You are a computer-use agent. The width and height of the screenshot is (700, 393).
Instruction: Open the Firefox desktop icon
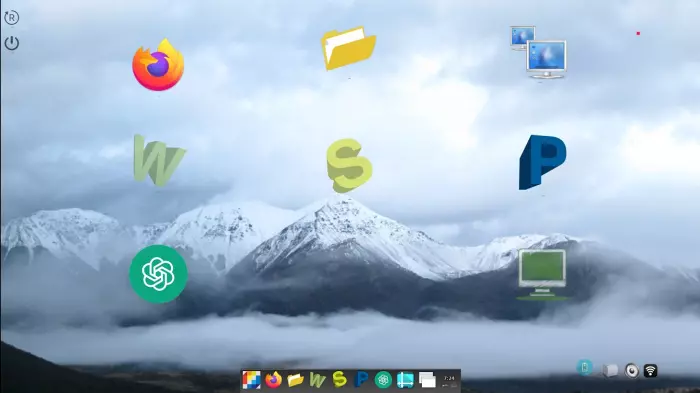point(158,65)
